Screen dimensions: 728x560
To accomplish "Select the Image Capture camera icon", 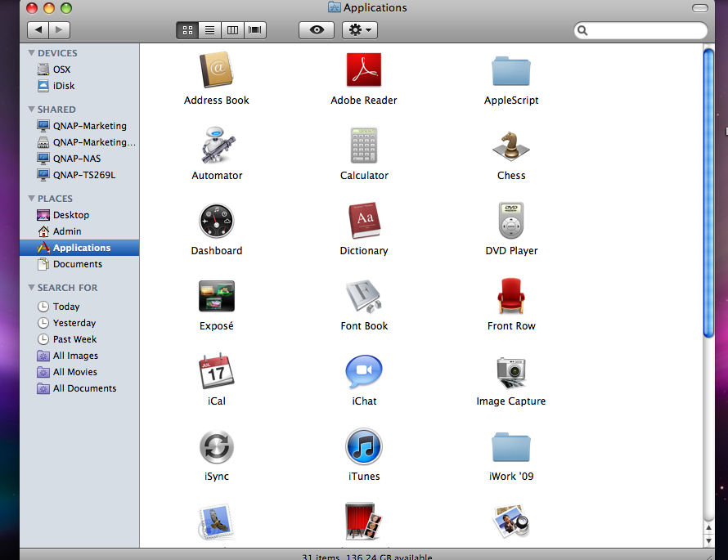I will point(510,372).
